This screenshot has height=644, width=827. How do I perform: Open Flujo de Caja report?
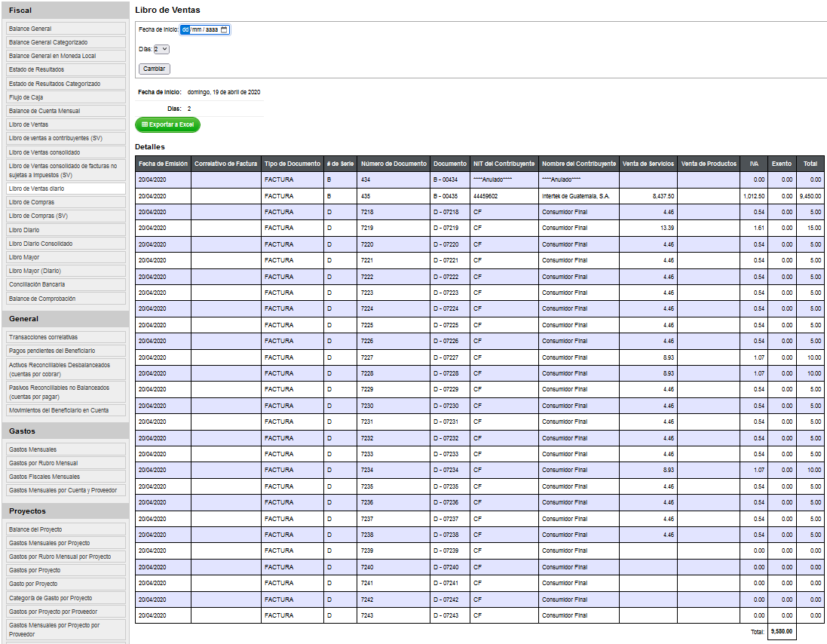[x=66, y=97]
